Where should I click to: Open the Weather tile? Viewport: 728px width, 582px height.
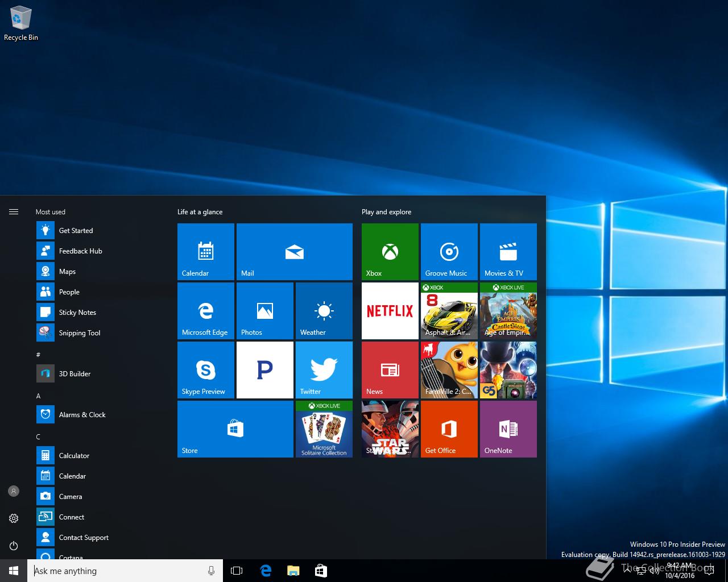click(324, 310)
